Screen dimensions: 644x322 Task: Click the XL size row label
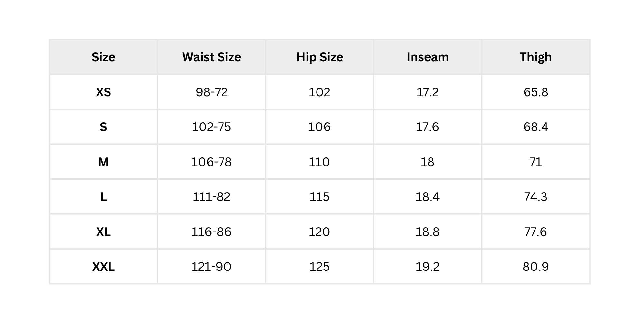click(x=103, y=232)
